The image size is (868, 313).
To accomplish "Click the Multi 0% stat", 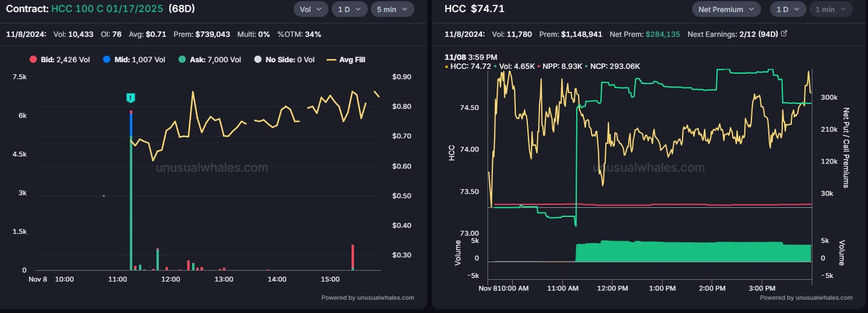I will [254, 34].
